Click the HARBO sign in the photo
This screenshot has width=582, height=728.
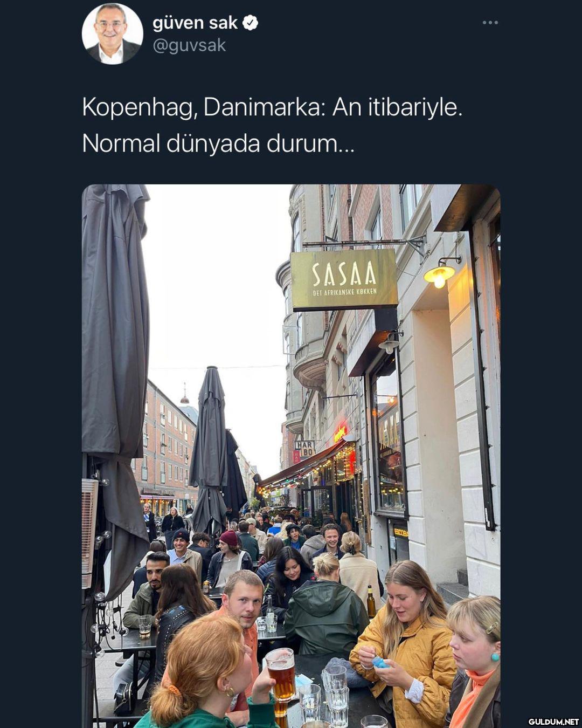pyautogui.click(x=304, y=449)
